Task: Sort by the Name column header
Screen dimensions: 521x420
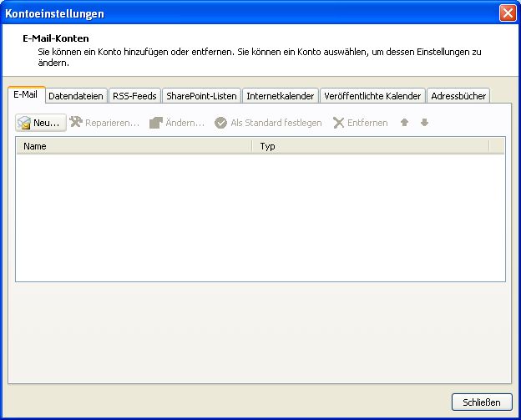Action: point(134,146)
